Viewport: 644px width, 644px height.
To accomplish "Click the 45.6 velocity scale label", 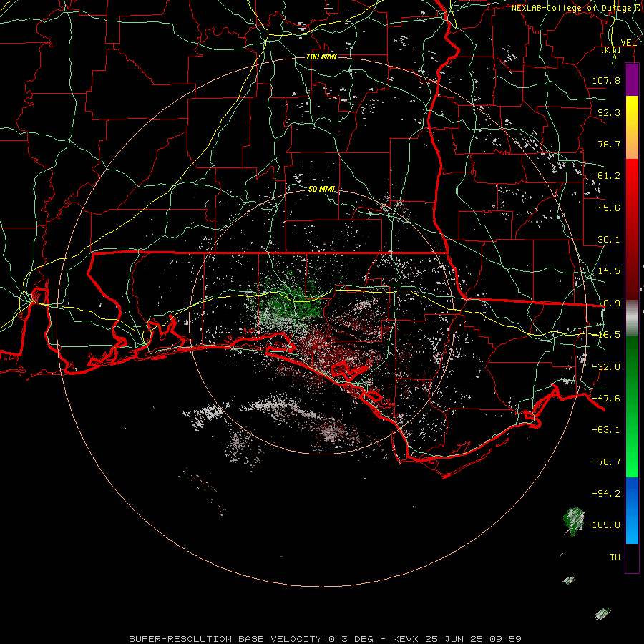I will [x=609, y=208].
